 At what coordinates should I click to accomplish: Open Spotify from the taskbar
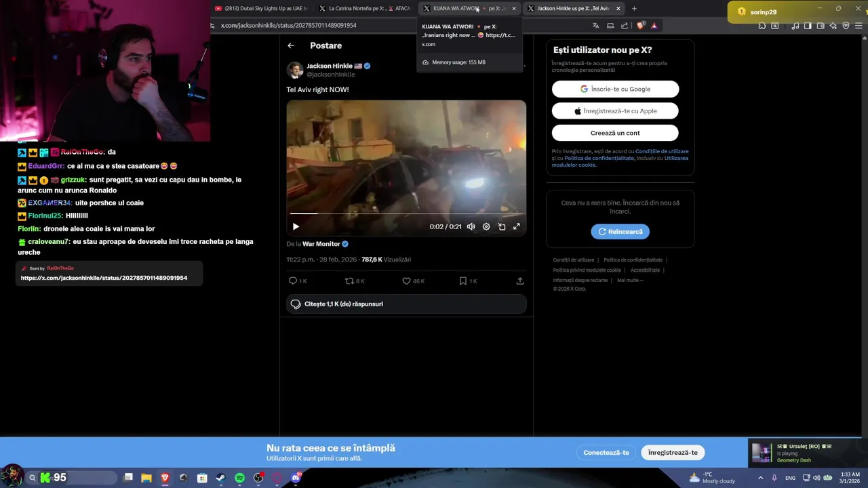(x=239, y=478)
